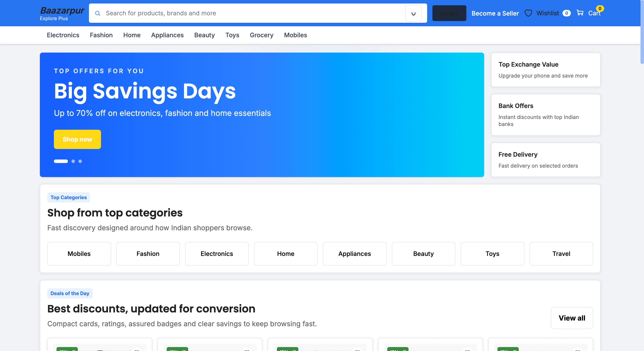644x351 pixels.
Task: Open the Login button
Action: (449, 13)
